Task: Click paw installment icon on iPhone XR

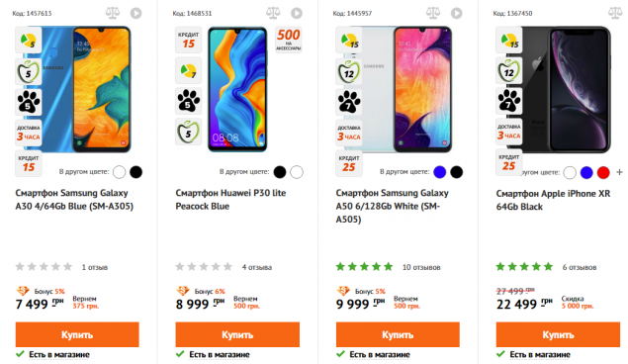Action: pyautogui.click(x=509, y=101)
